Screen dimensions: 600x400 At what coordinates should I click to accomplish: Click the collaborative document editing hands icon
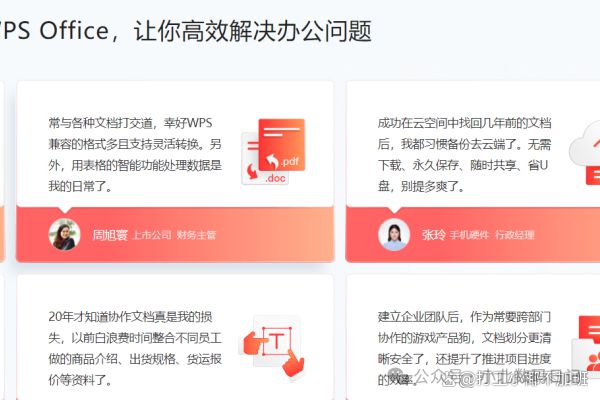[x=273, y=346]
